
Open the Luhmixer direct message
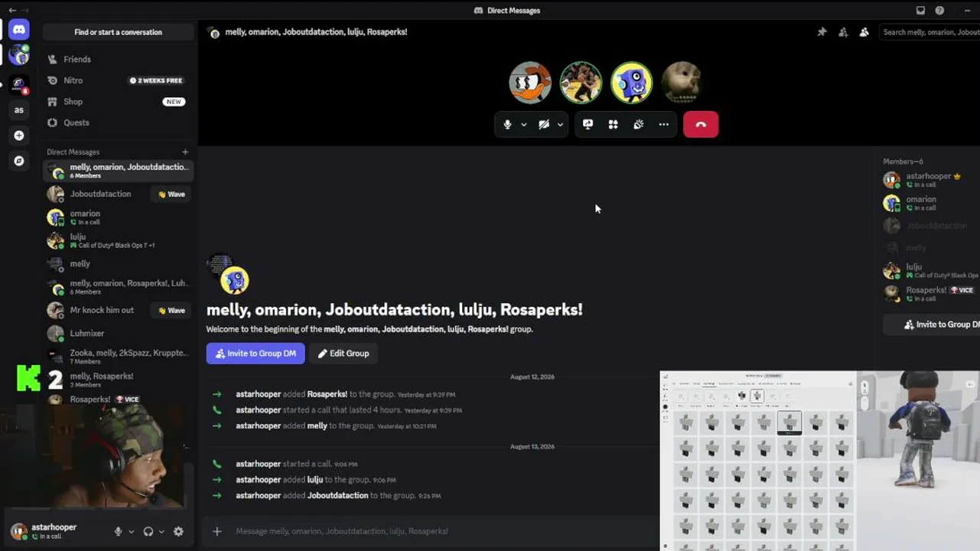point(118,334)
